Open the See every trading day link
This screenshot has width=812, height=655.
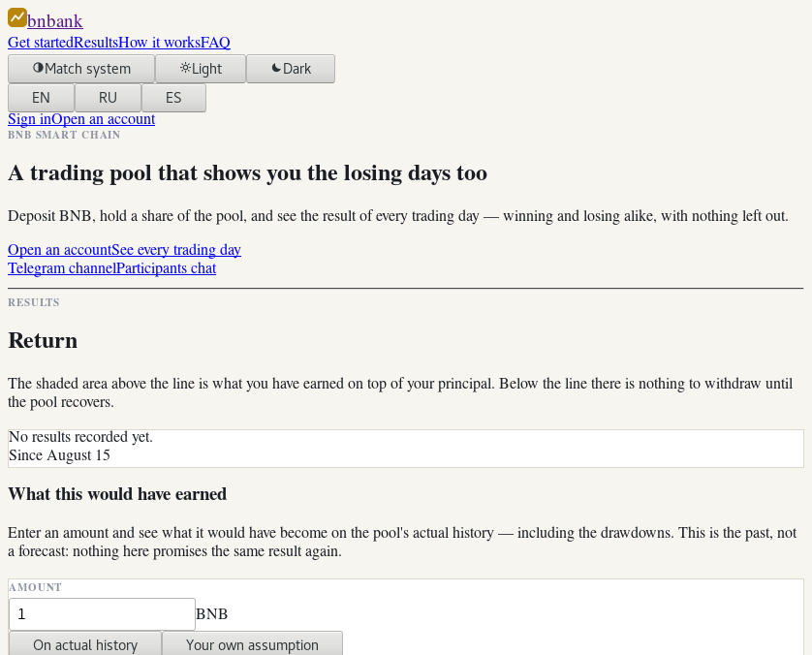[x=176, y=250]
